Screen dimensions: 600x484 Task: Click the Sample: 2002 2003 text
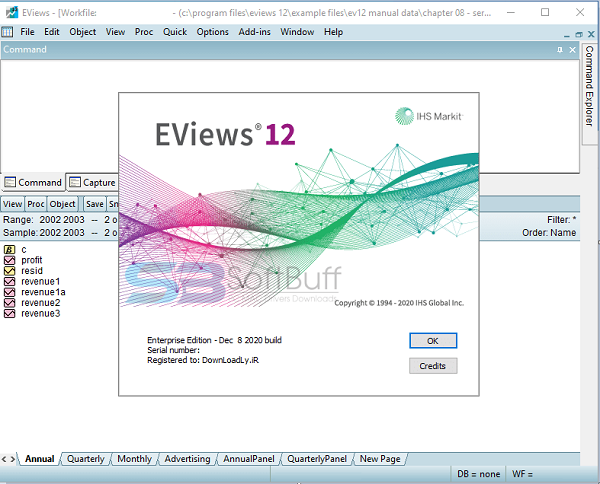[x=44, y=233]
